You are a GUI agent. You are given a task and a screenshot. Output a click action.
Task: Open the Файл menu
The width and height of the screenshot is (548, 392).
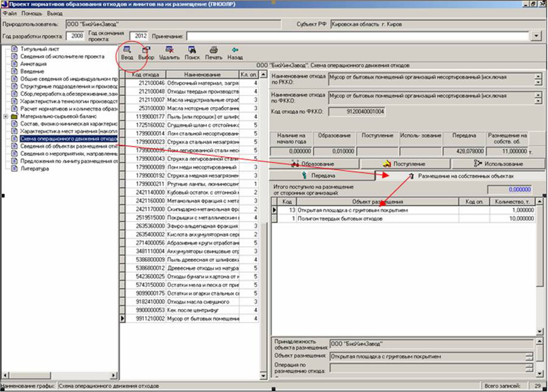[9, 13]
